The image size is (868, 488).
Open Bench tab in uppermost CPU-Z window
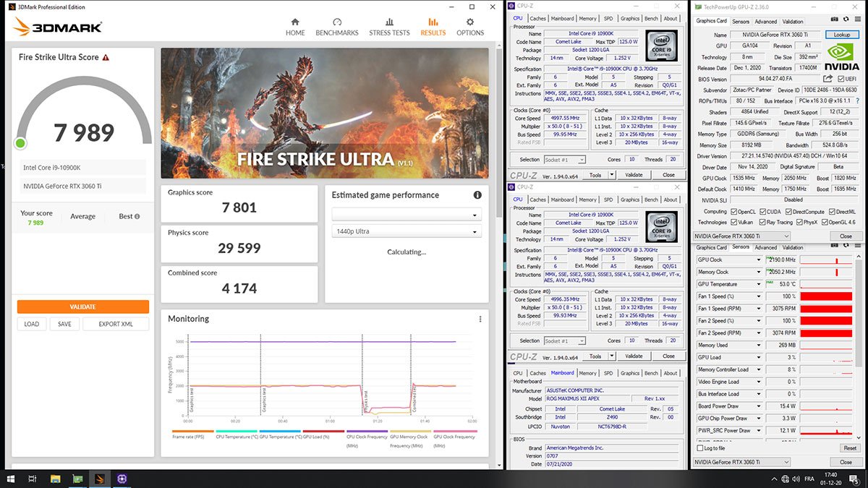651,19
